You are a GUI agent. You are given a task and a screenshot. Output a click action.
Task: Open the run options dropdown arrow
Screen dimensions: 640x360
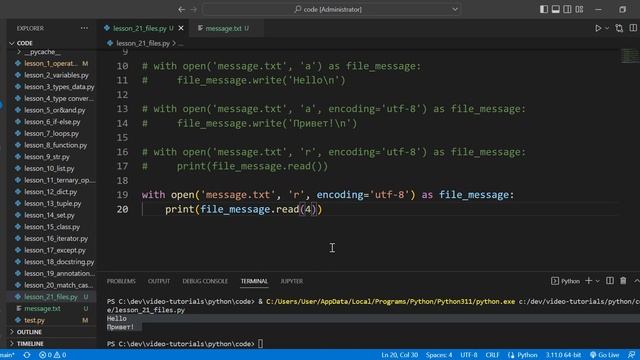pyautogui.click(x=607, y=28)
